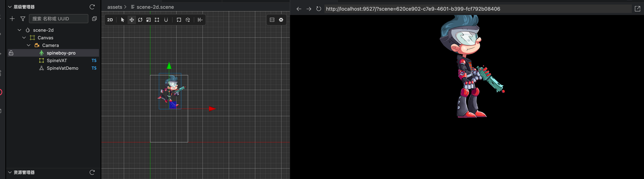Image resolution: width=644 pixels, height=179 pixels.
Task: Toggle the magnet snapping tool
Action: (x=166, y=20)
